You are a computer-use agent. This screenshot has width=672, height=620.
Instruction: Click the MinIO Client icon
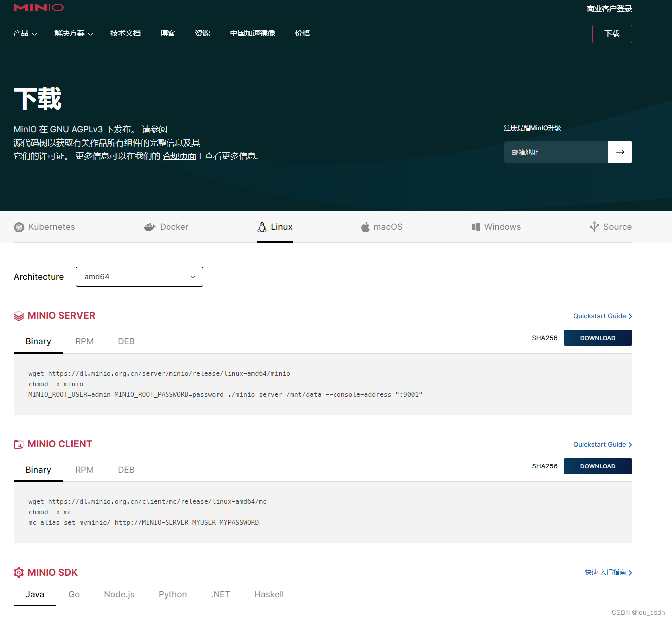(x=19, y=444)
